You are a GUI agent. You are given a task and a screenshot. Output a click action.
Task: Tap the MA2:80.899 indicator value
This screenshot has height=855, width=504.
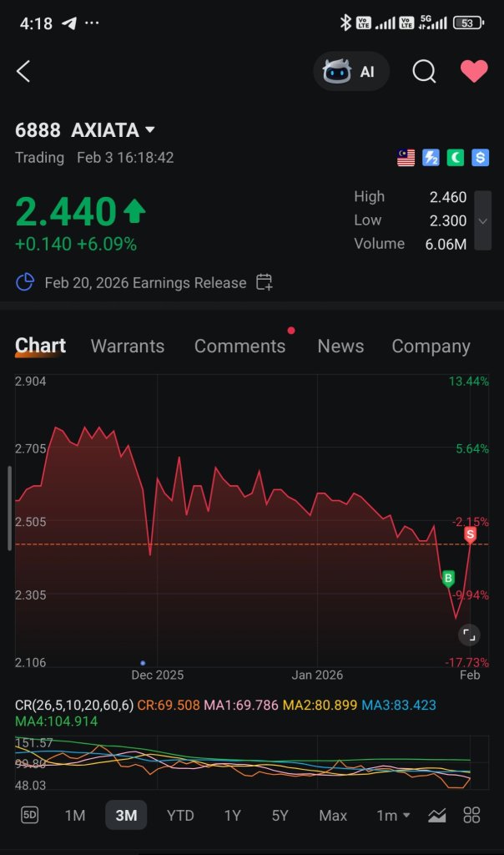pos(320,705)
